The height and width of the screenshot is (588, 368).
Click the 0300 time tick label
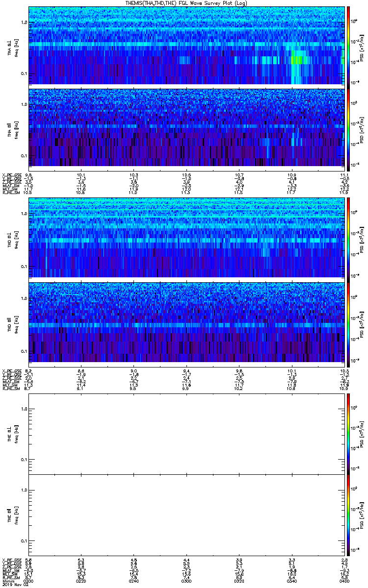coord(186,581)
